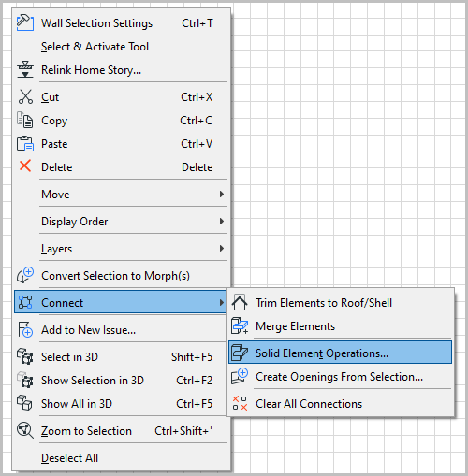This screenshot has width=468, height=476.
Task: Expand the Move submenu arrow
Action: (x=222, y=194)
